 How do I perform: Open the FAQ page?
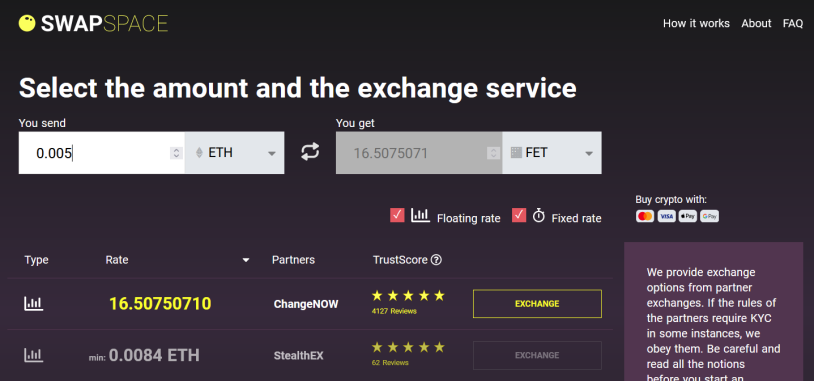[x=793, y=23]
